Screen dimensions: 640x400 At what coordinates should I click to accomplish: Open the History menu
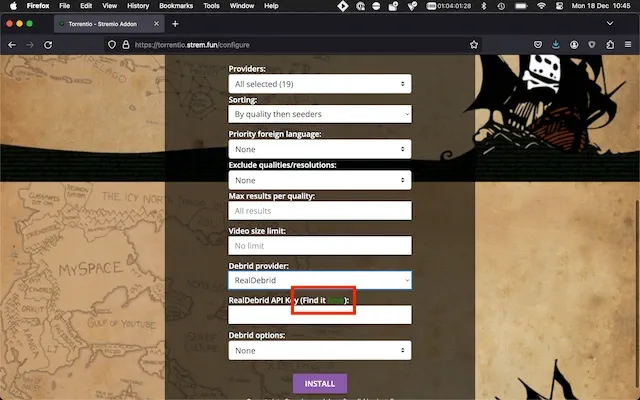(x=138, y=6)
